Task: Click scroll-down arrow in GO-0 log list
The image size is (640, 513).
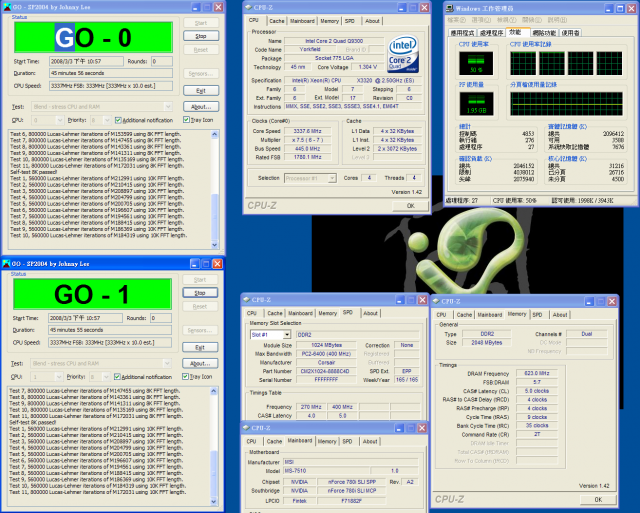Action: 215,245
